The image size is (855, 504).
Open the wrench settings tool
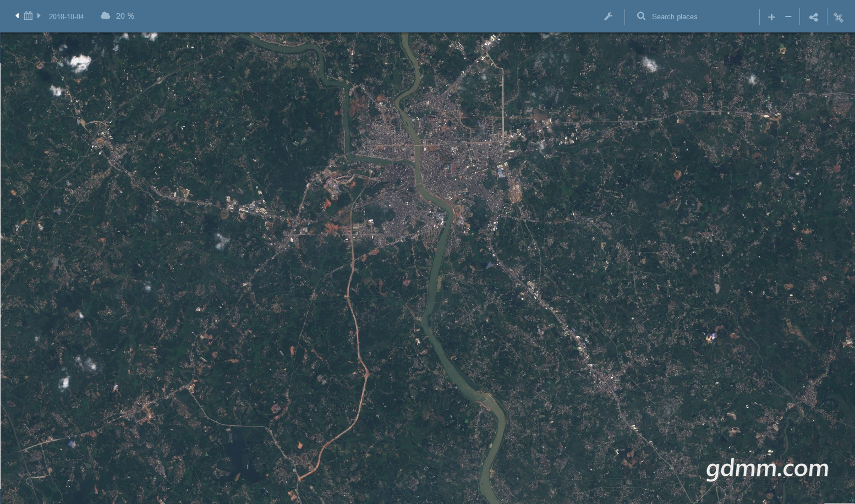[608, 17]
